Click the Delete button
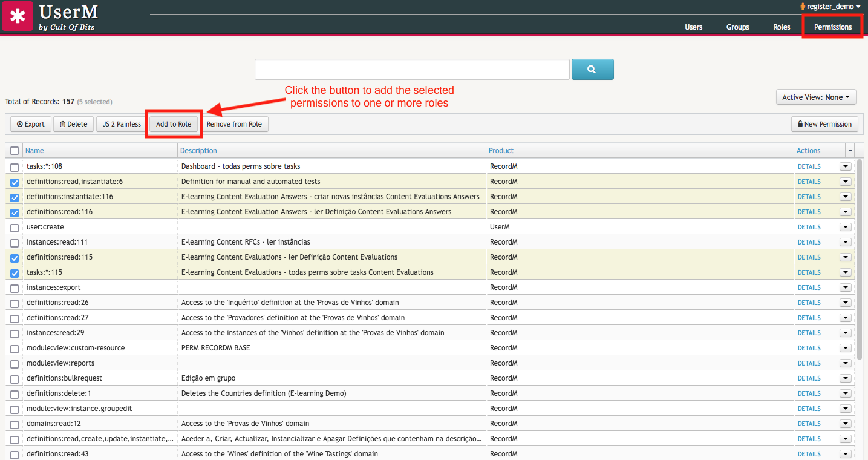868x460 pixels. pyautogui.click(x=73, y=124)
